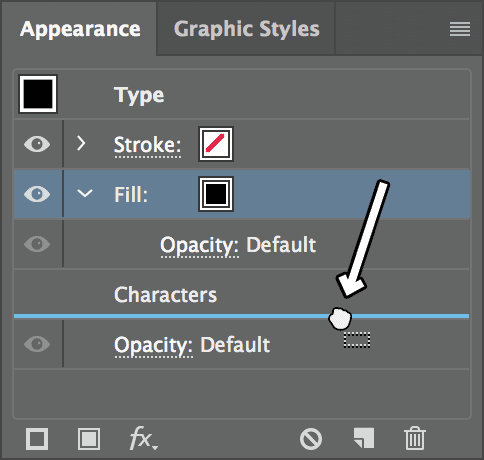
Task: Click the Add New Fill icon
Action: (x=89, y=439)
